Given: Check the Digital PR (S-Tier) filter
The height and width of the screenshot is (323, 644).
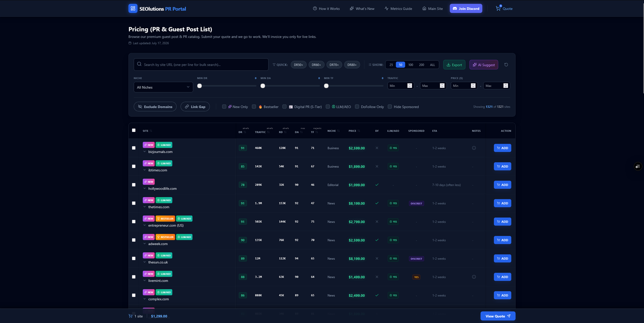Looking at the screenshot, I should [x=285, y=107].
